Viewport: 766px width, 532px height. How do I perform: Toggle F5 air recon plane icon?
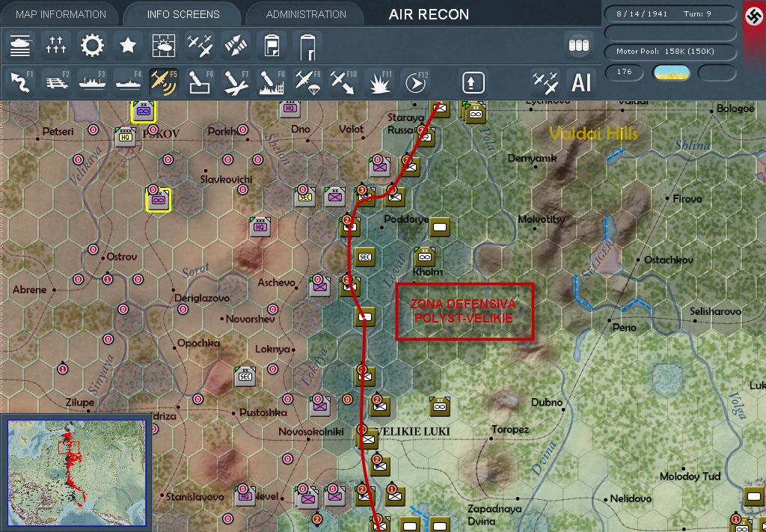click(164, 82)
